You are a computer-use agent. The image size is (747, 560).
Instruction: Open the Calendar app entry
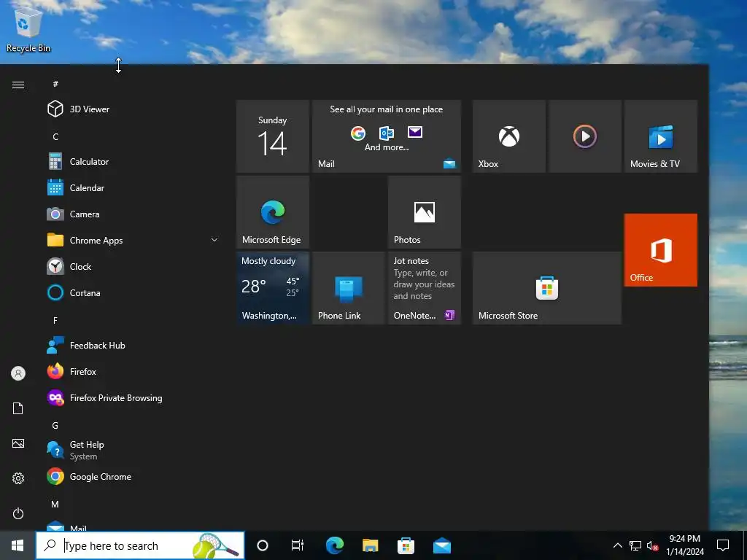pyautogui.click(x=133, y=187)
